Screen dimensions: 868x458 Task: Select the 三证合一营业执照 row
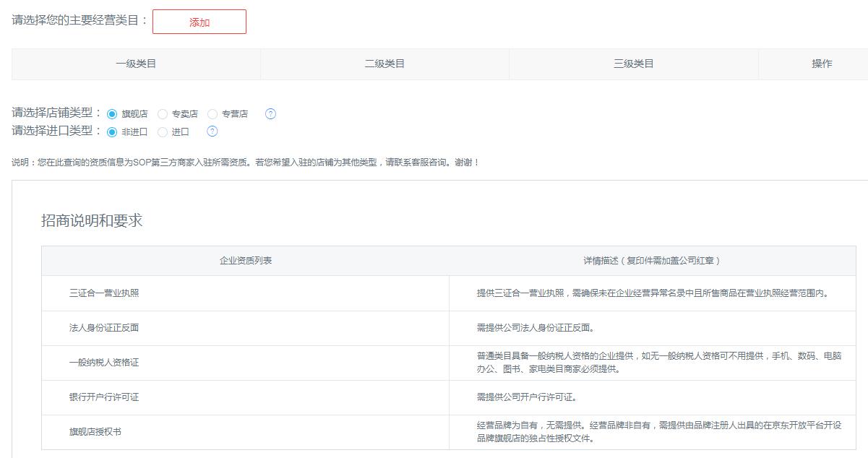tap(104, 293)
